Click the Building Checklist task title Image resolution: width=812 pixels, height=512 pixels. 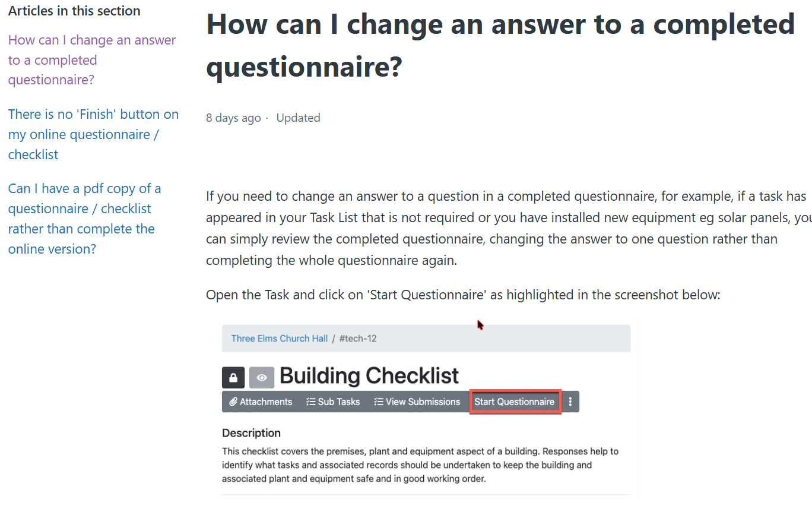tap(369, 376)
